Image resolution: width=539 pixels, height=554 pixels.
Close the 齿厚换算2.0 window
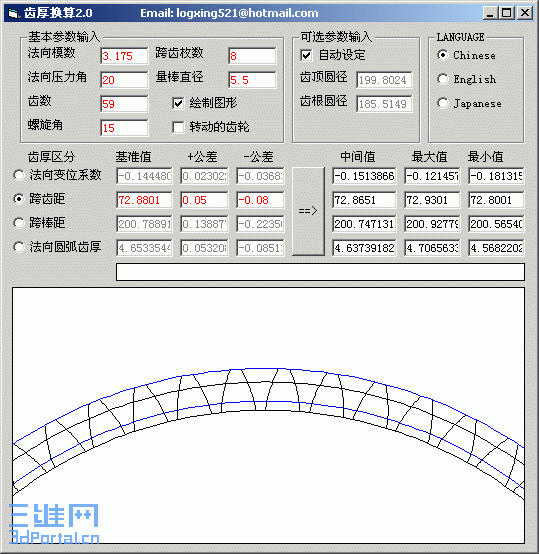point(525,13)
